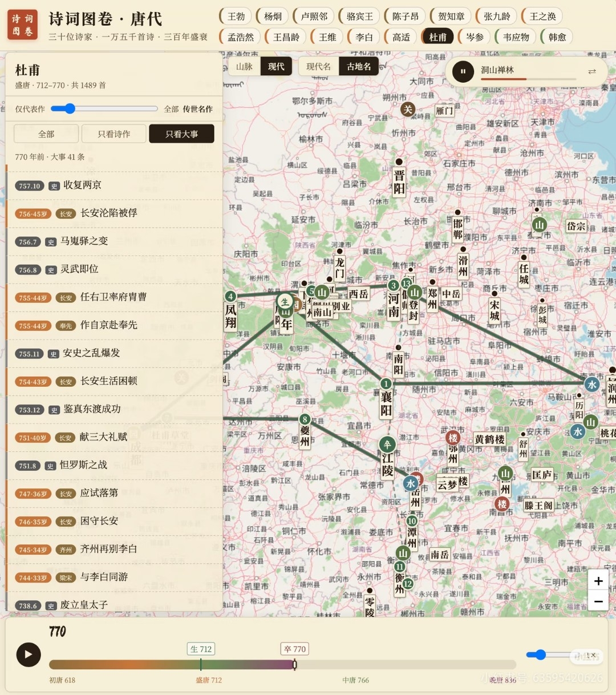Click the 卒 770 timeline marker
This screenshot has width=616, height=695.
coord(295,649)
